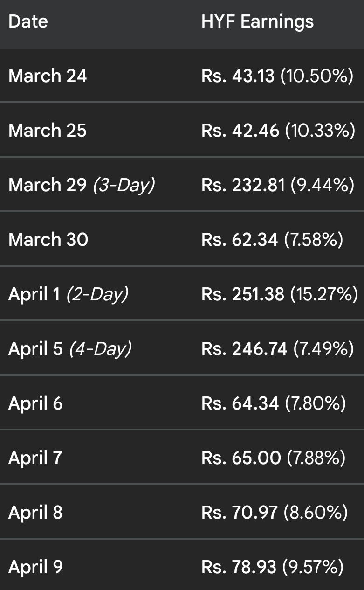Select the March 30 date cell
The image size is (364, 590).
pos(48,239)
